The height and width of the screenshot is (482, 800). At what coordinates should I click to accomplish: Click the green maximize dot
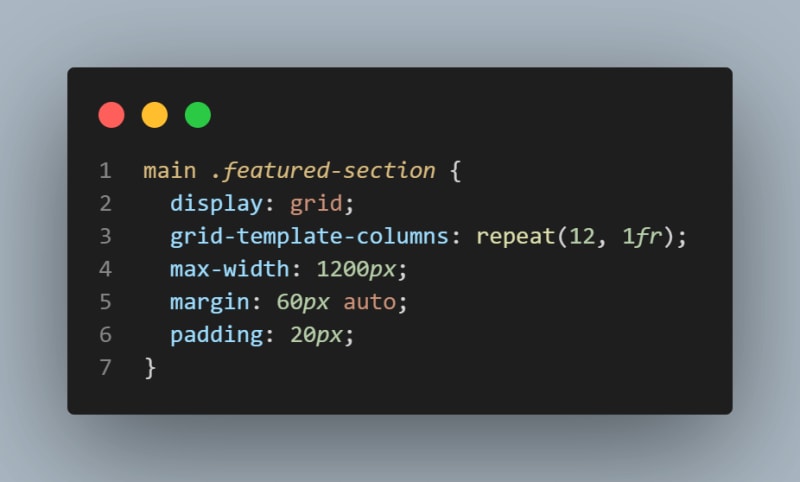tap(198, 115)
